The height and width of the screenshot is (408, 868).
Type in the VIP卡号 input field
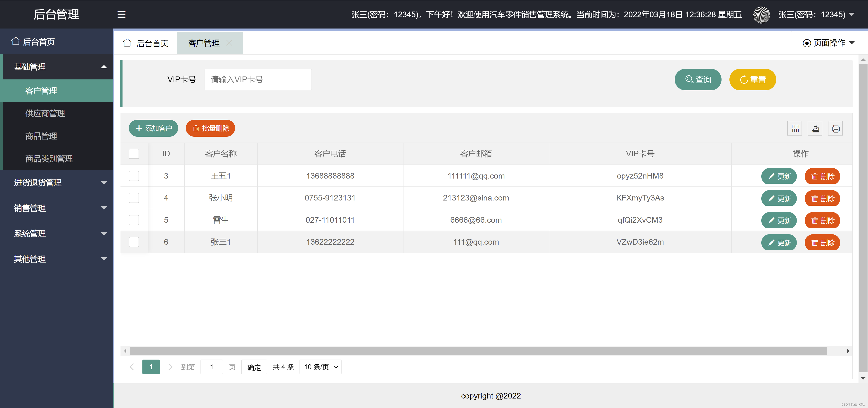(x=258, y=79)
